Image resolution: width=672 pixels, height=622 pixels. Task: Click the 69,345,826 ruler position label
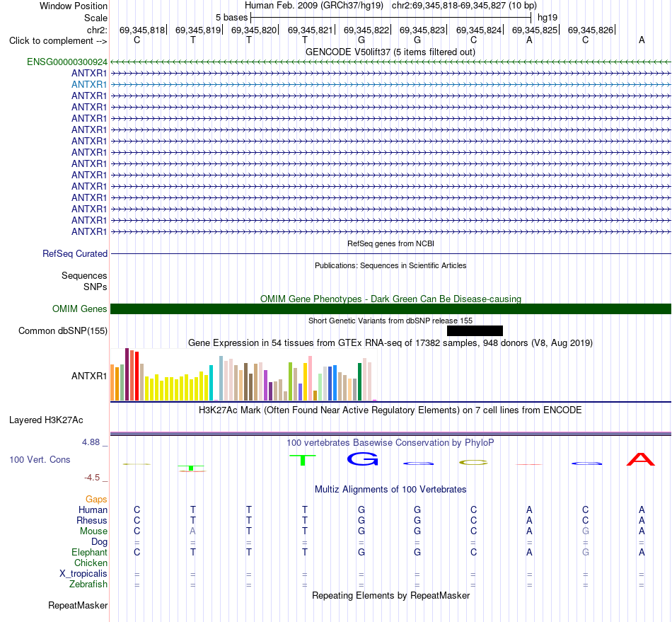coord(591,30)
